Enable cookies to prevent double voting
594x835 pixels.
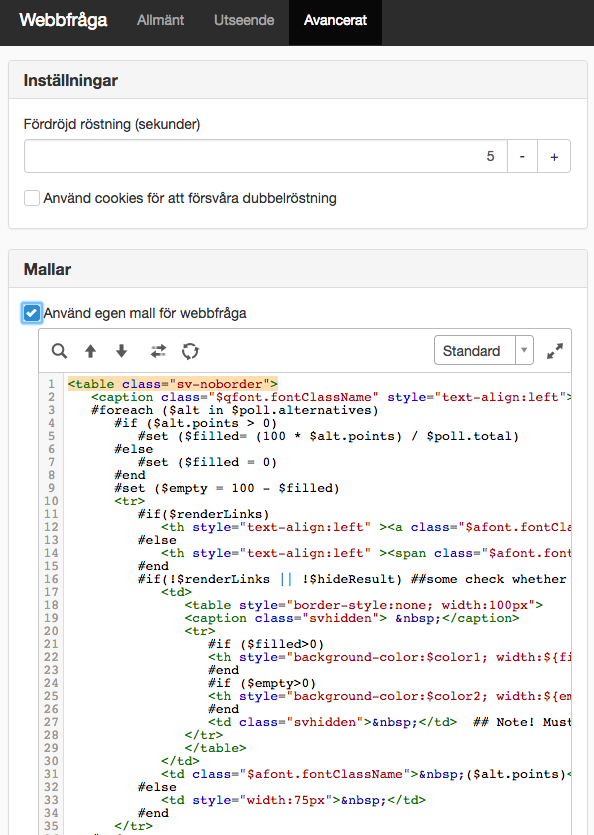click(32, 198)
